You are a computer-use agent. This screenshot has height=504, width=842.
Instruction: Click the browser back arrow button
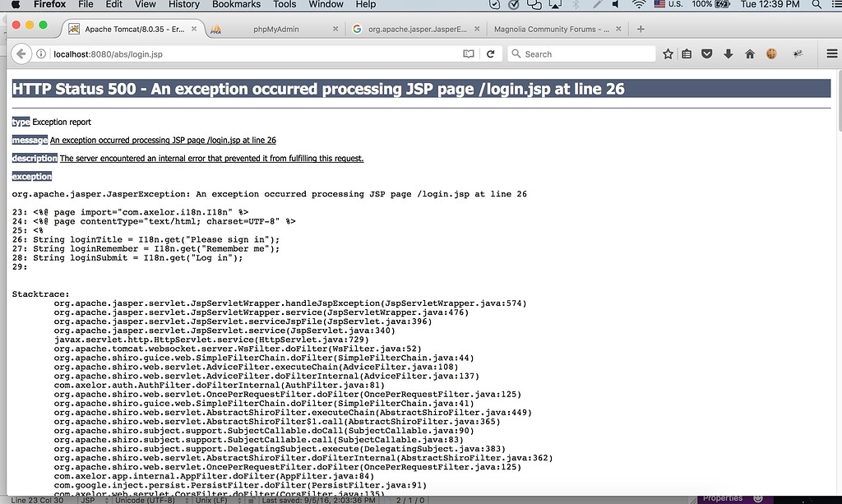[21, 54]
